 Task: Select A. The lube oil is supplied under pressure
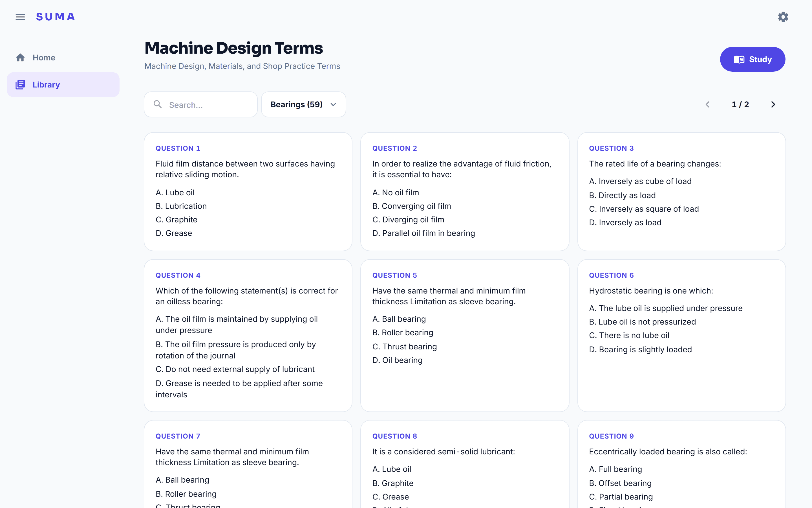666,308
